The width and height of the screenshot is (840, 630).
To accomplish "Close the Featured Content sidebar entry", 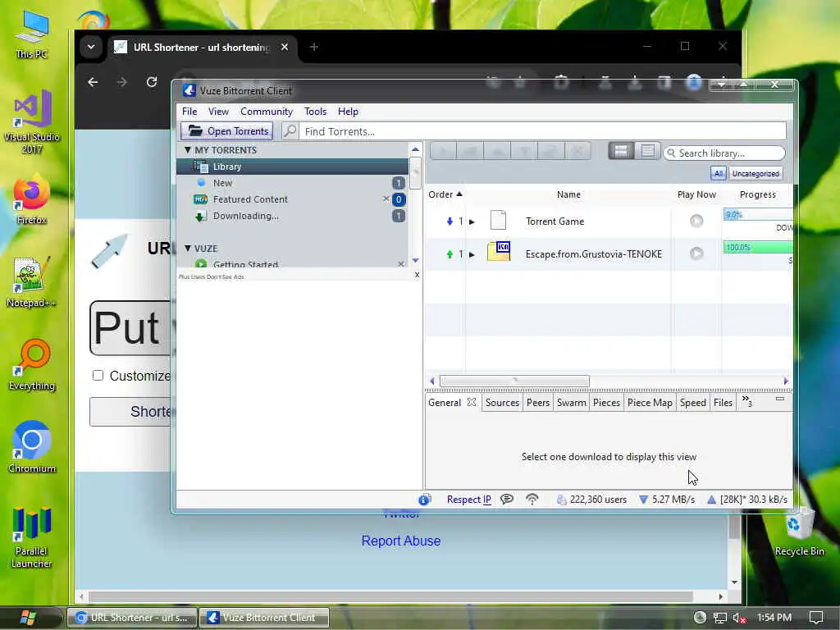I will tap(386, 199).
